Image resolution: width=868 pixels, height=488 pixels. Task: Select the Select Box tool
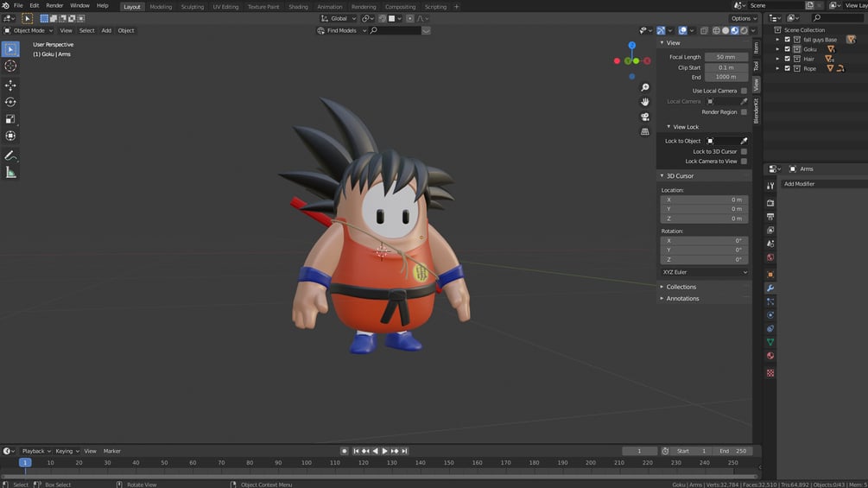point(10,49)
